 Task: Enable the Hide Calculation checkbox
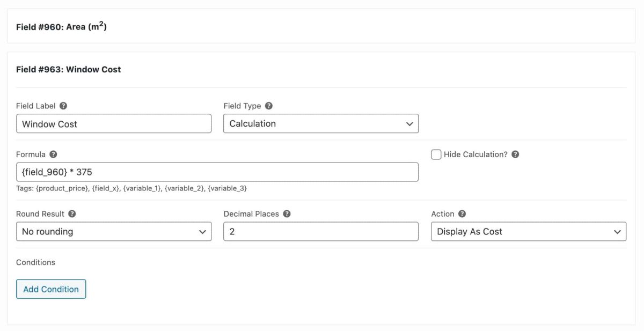436,155
